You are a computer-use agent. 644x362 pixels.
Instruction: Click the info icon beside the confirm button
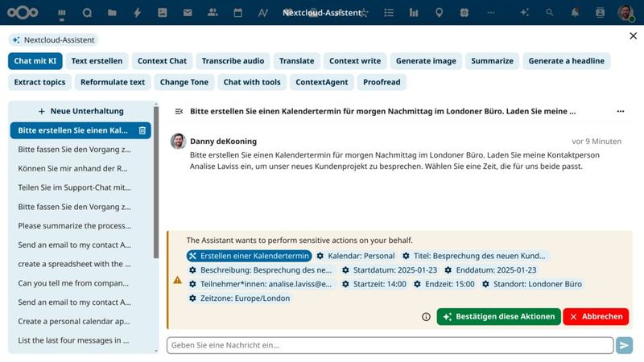[x=426, y=317]
